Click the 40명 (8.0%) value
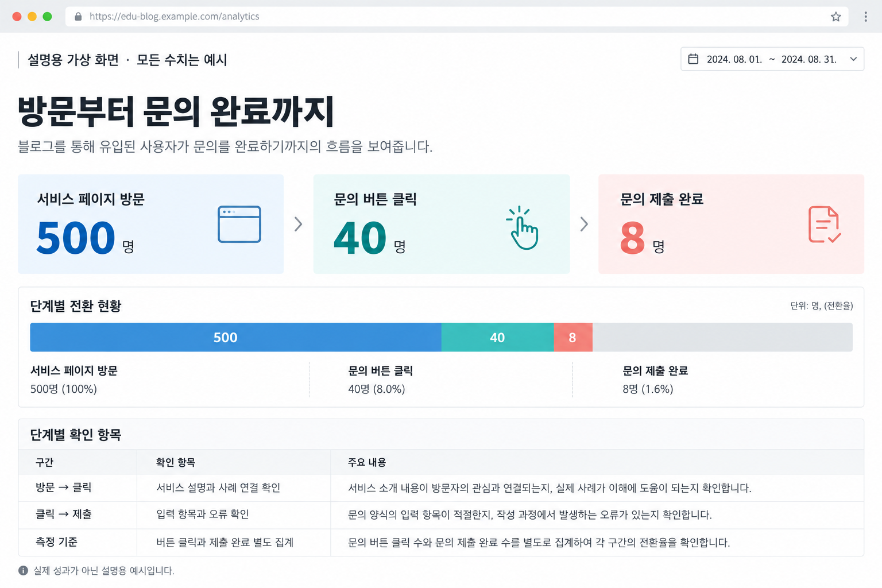This screenshot has height=588, width=882. click(377, 389)
